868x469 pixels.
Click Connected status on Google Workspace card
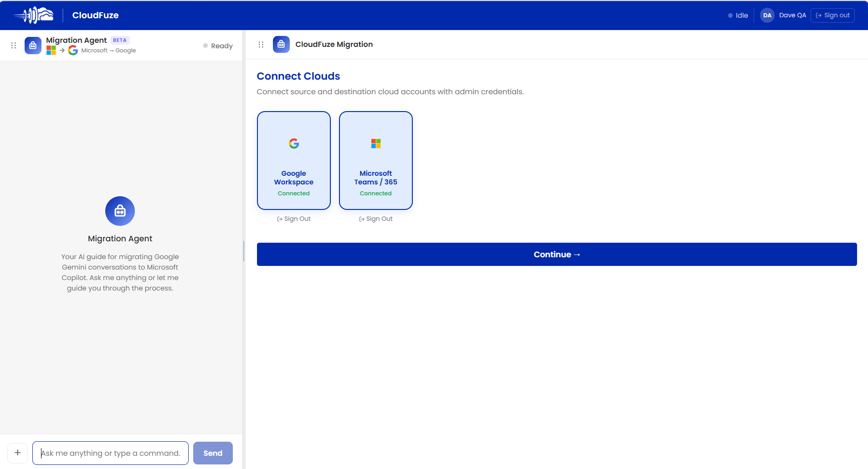point(294,194)
